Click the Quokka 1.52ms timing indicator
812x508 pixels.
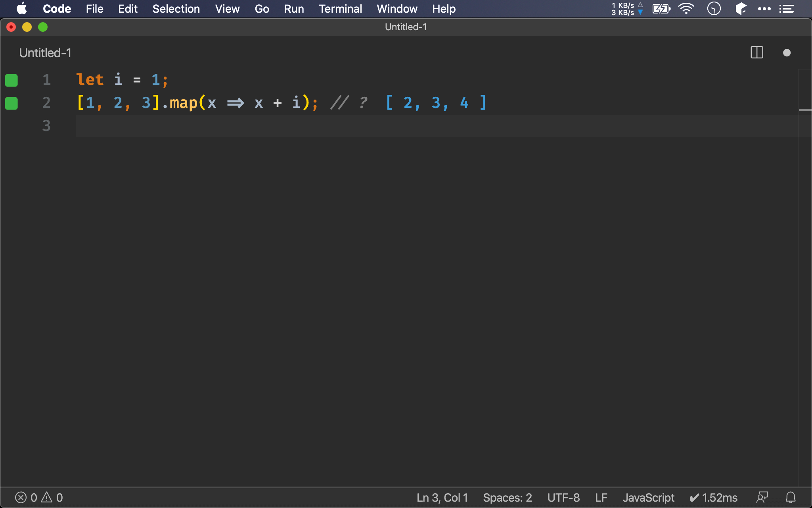[714, 497]
